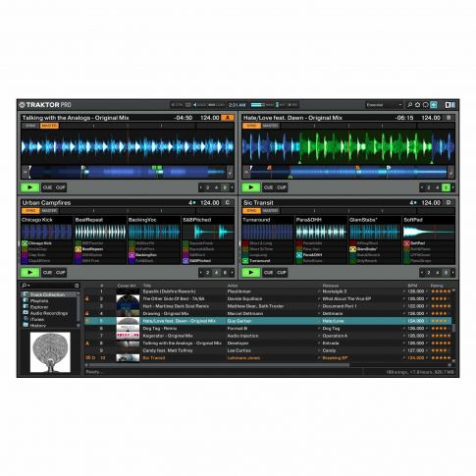Trigger the SoftPad sample cell icon
This screenshot has width=476, height=476.
(x=406, y=243)
